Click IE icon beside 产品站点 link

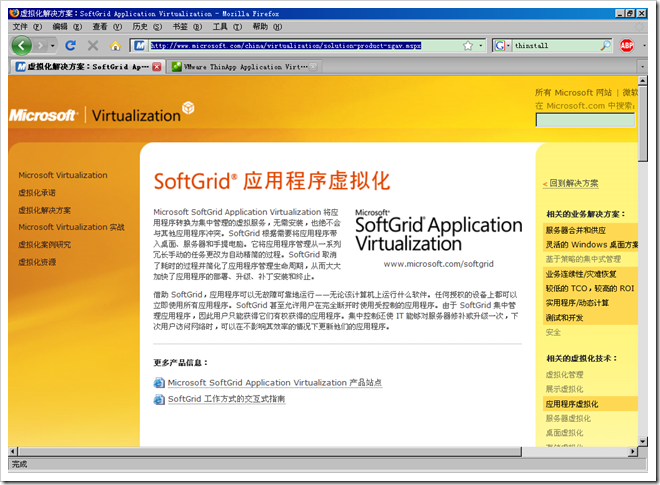click(159, 383)
